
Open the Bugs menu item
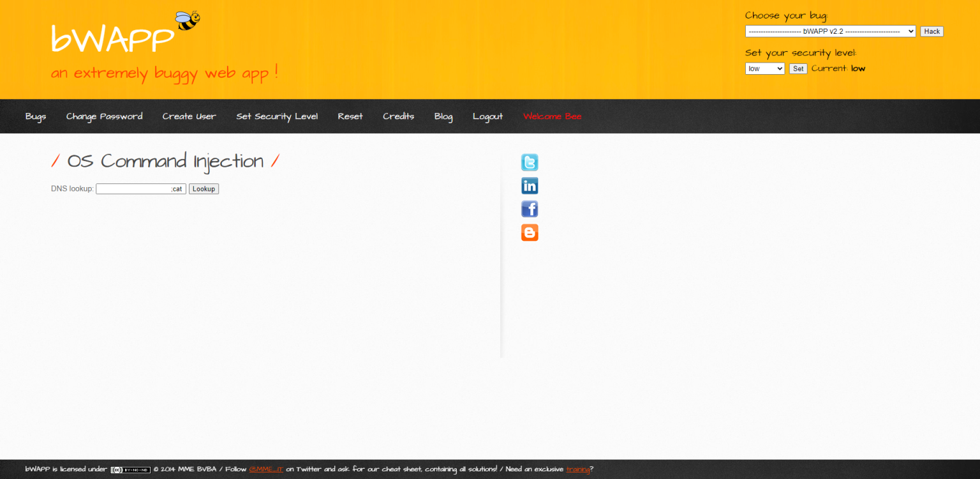pos(36,116)
